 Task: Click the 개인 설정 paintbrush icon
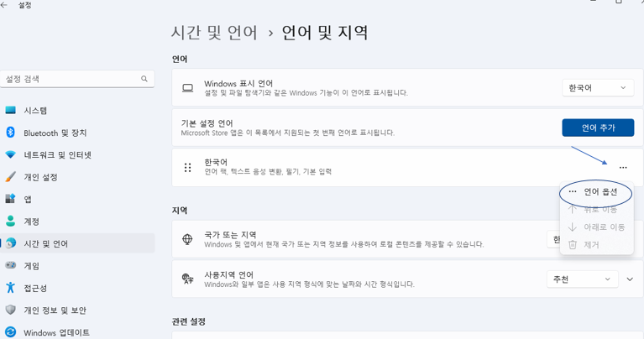coord(11,177)
